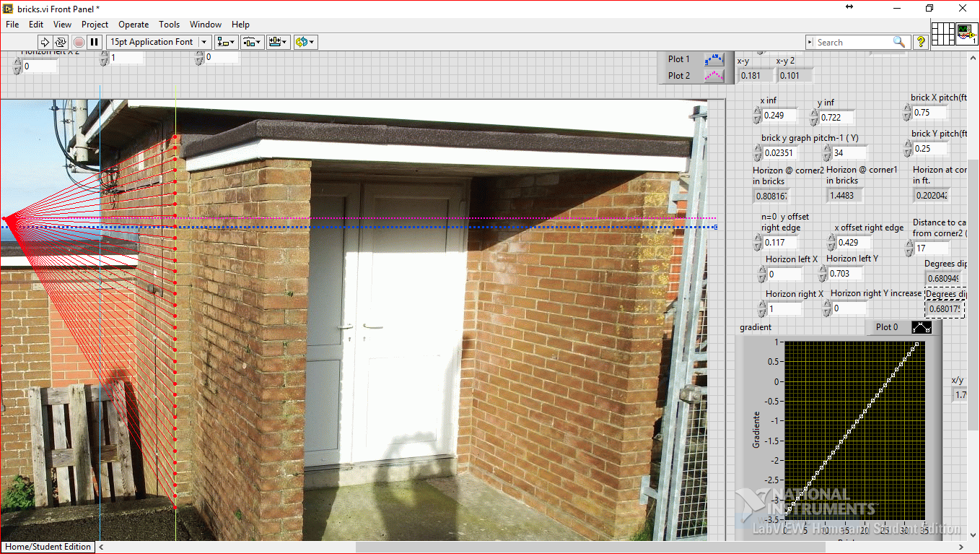This screenshot has width=980, height=554.
Task: Open the Reorder dropdown
Action: point(305,42)
